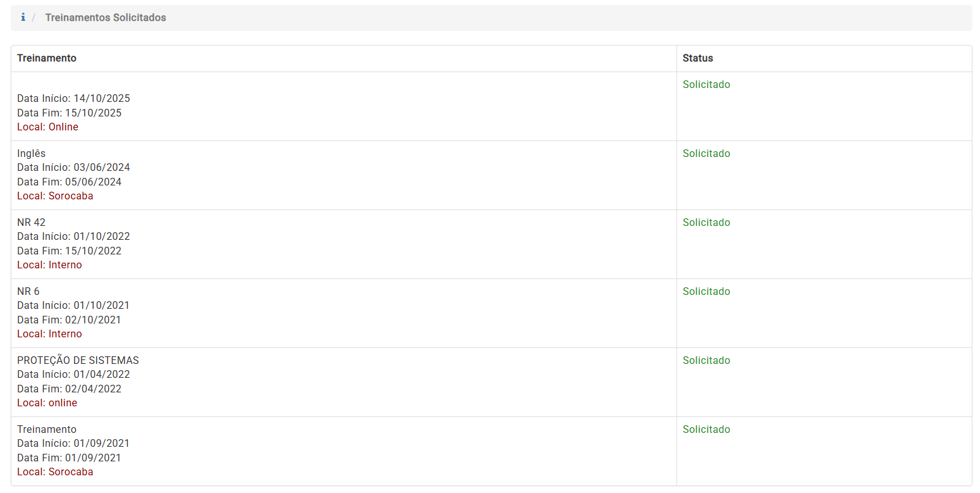Open the NR 42 training entry
980x493 pixels.
(x=32, y=223)
